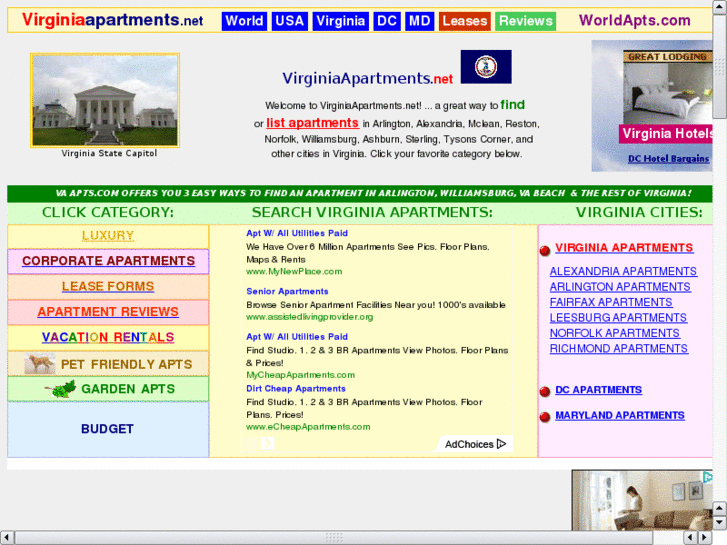The width and height of the screenshot is (727, 545).
Task: Select the Corporate Apartments category
Action: 108,261
